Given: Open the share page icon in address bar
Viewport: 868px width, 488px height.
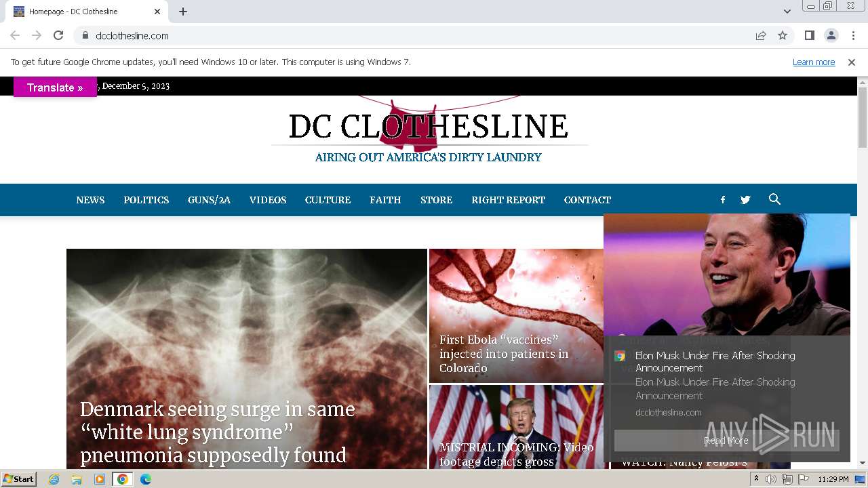Looking at the screenshot, I should tap(761, 35).
